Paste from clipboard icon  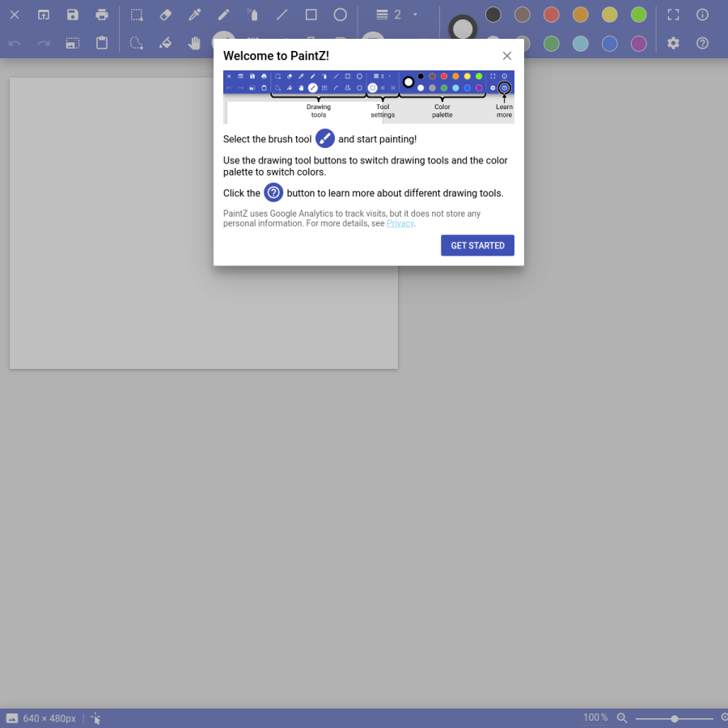point(102,44)
